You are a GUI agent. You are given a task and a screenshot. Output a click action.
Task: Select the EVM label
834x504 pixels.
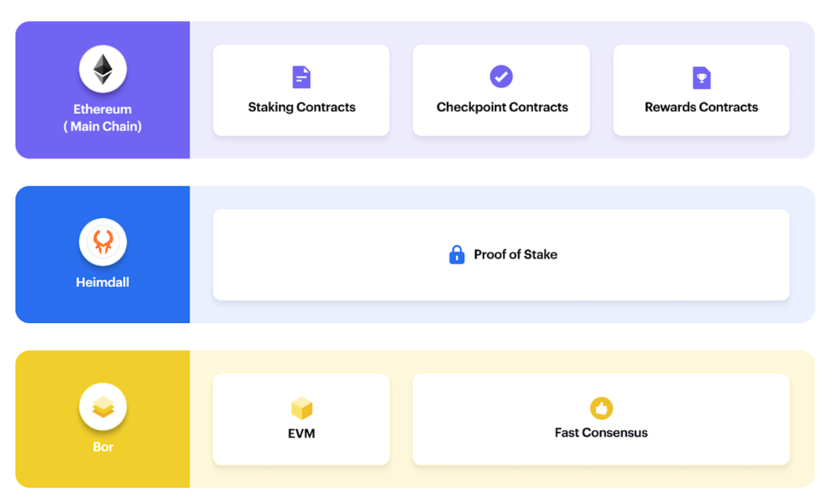click(302, 434)
